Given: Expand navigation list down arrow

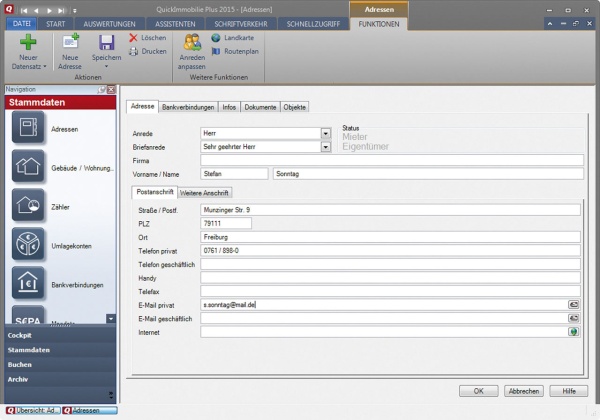Looking at the screenshot, I should (111, 318).
